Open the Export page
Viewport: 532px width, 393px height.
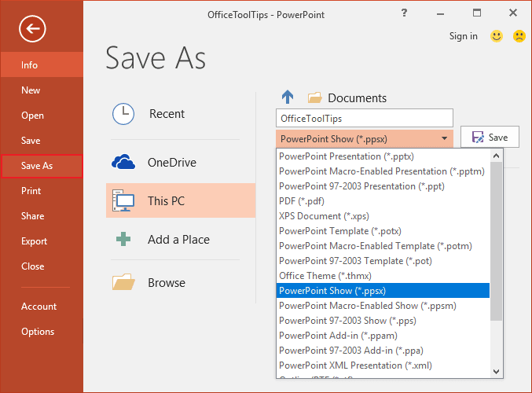[42, 241]
